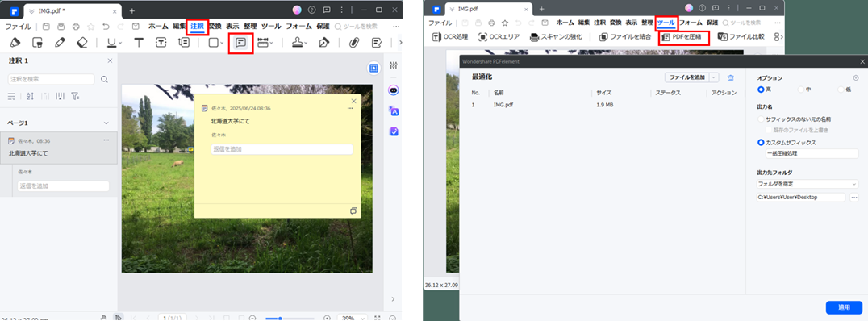Screen dimensions: 868x321
Task: Open the properties sliders icon on right sidebar
Action: coord(394,65)
